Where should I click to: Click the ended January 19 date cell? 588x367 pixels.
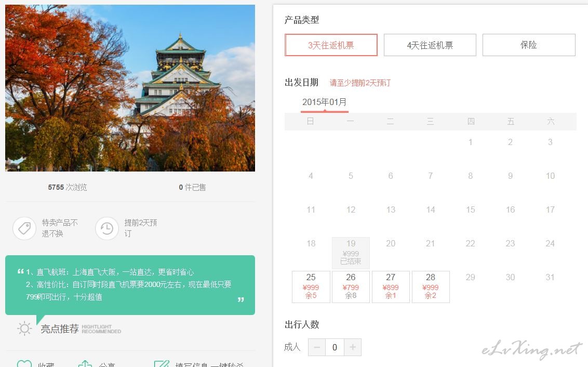tap(351, 253)
